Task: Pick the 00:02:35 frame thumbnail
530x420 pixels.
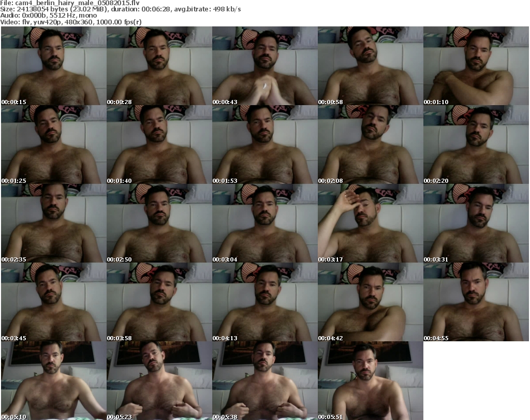Action: tap(54, 223)
